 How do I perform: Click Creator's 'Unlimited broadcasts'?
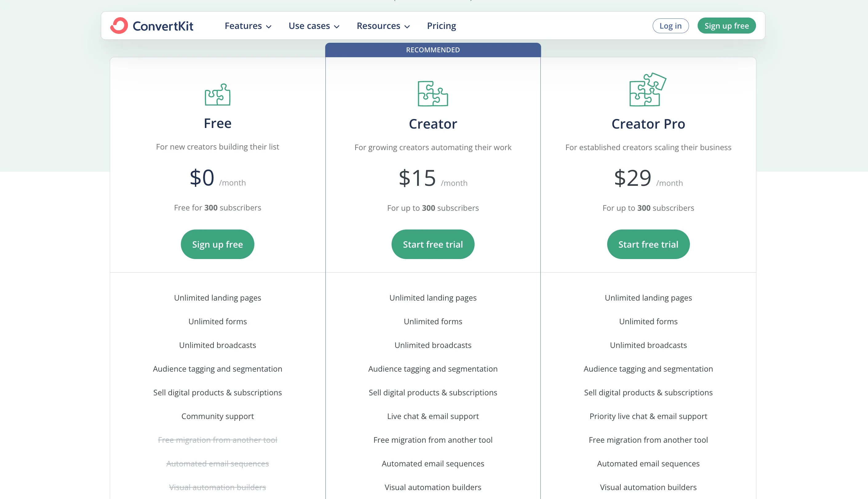(x=433, y=345)
